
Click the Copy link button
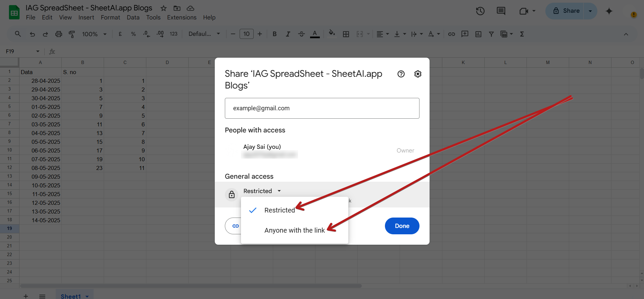(233, 226)
